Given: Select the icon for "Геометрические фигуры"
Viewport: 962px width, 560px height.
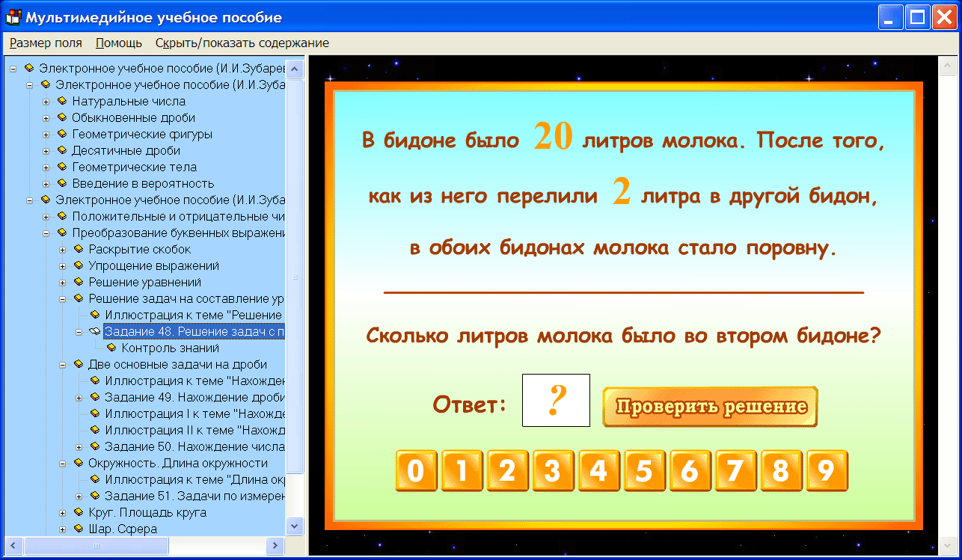Looking at the screenshot, I should tap(63, 134).
